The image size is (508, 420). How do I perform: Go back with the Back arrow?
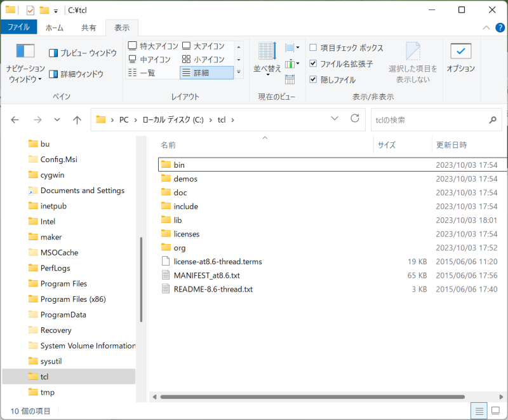click(15, 120)
